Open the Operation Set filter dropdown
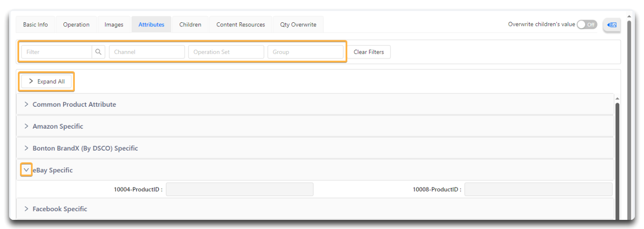This screenshot has width=644, height=229. [226, 52]
